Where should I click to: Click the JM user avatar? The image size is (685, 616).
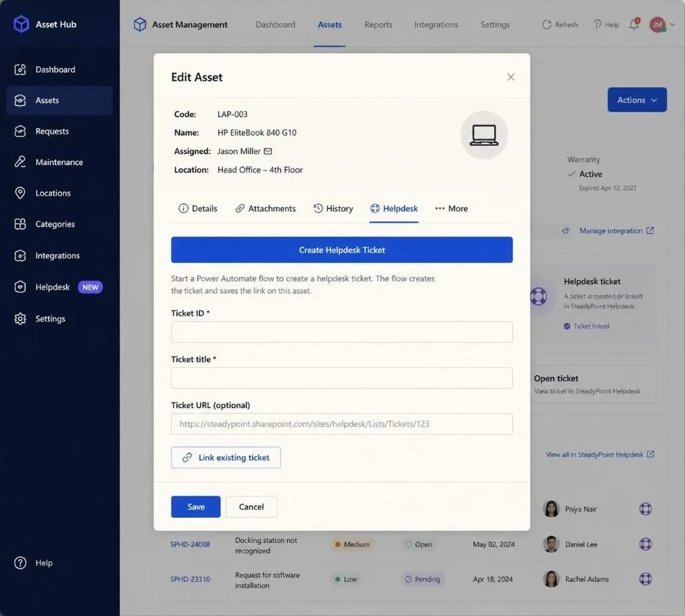click(658, 25)
